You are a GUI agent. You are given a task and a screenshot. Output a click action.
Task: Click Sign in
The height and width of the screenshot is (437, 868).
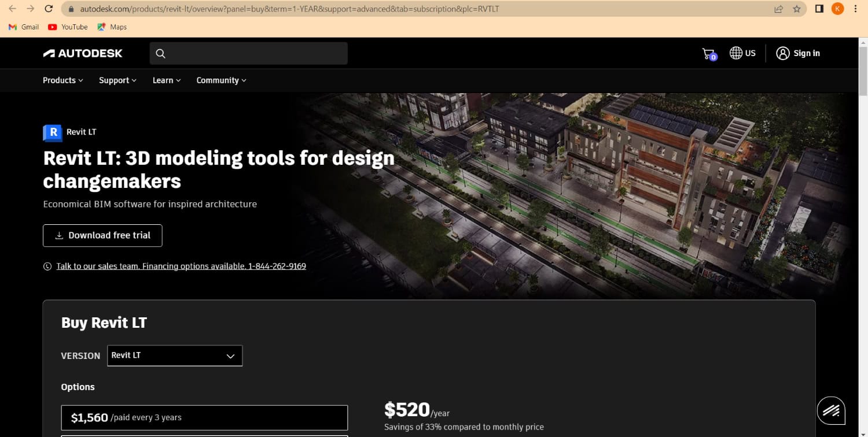(798, 53)
